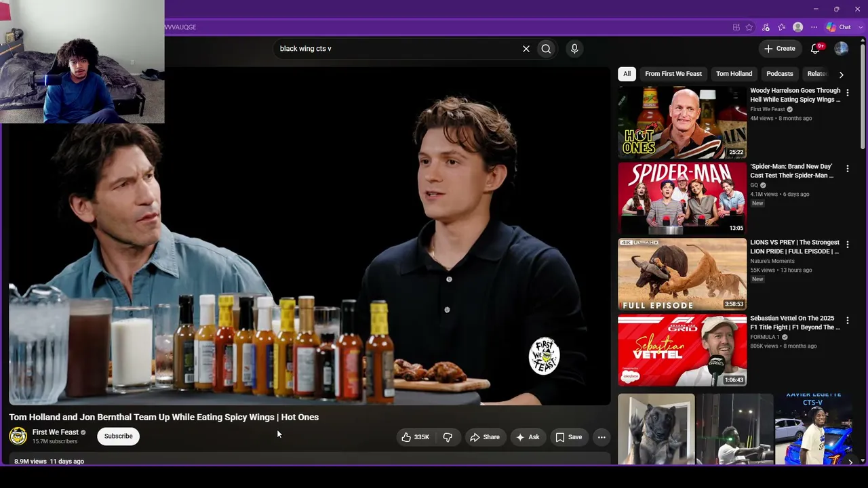This screenshot has width=868, height=488.
Task: Open the LIONS VS PREY video title
Action: pos(795,247)
